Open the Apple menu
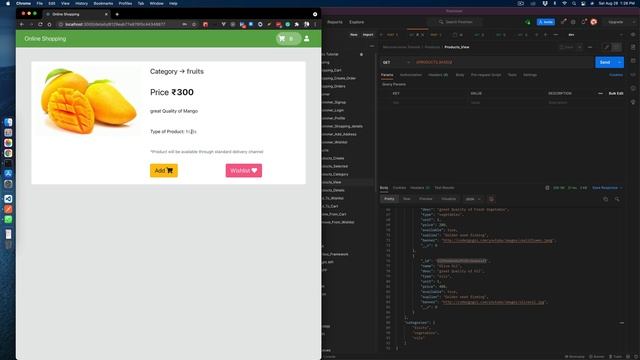 click(8, 3)
